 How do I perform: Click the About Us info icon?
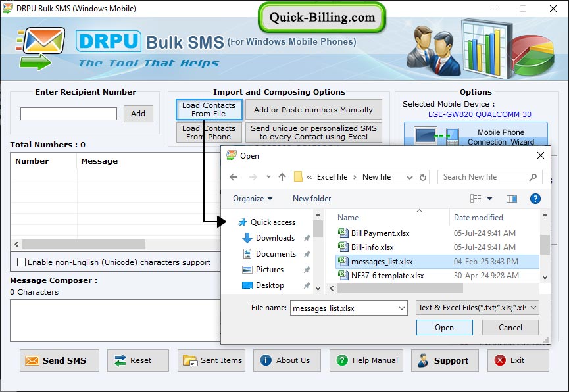[x=266, y=360]
